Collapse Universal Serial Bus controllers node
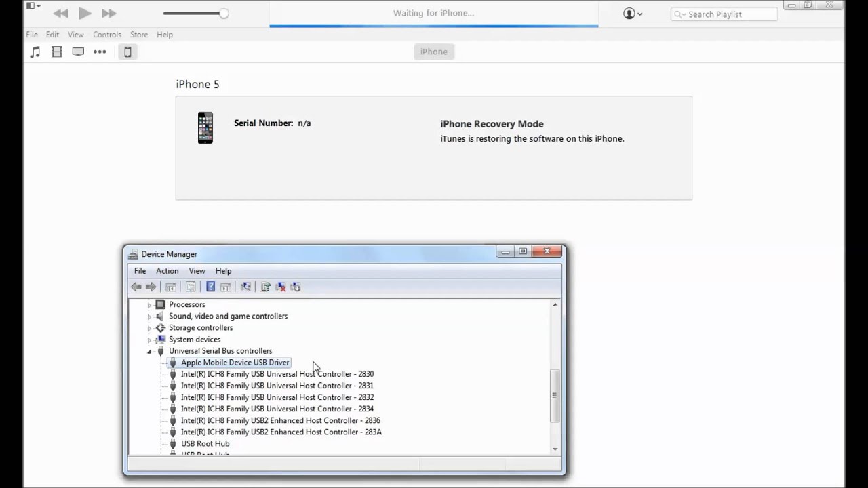 [x=149, y=351]
